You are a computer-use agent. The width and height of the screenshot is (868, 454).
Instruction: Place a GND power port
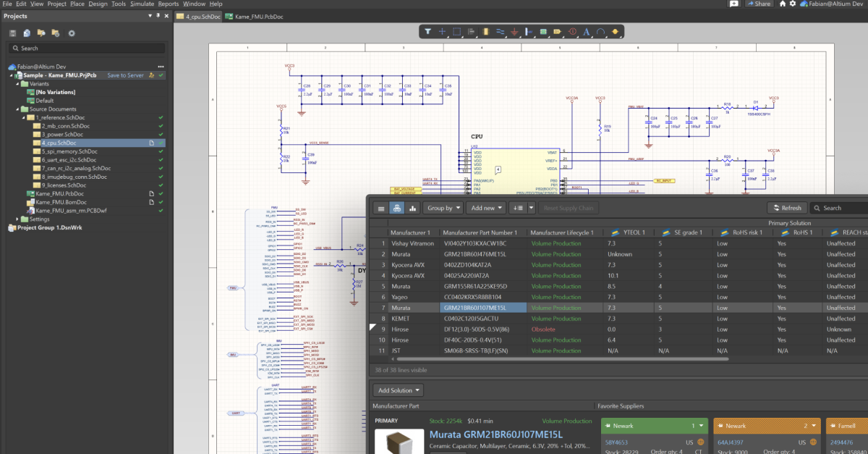(x=514, y=31)
